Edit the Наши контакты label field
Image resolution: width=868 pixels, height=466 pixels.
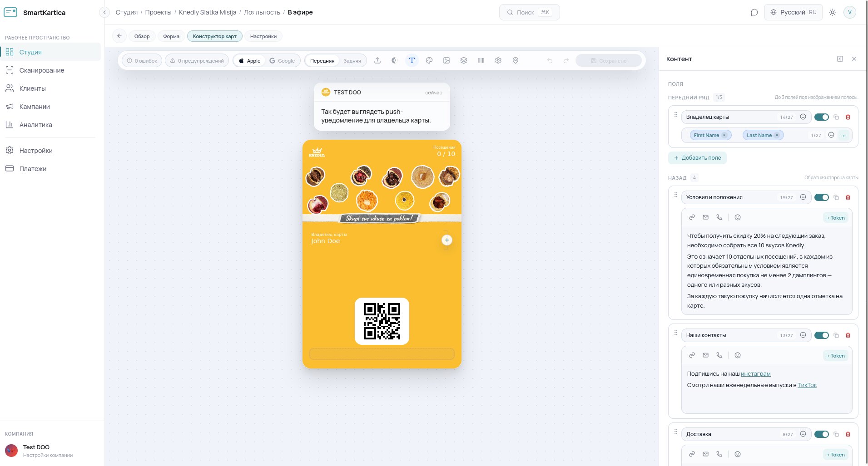746,335
